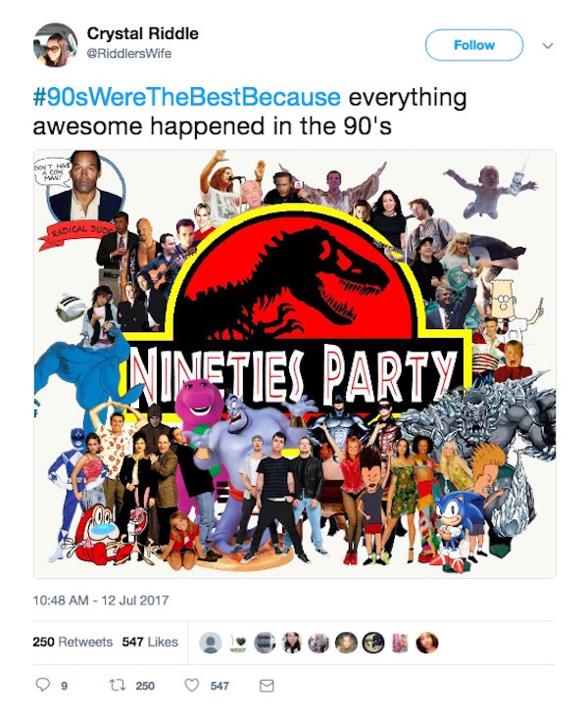Viewport: 588px width, 720px height.
Task: Click the moon avatar among likers
Action: pos(373,643)
